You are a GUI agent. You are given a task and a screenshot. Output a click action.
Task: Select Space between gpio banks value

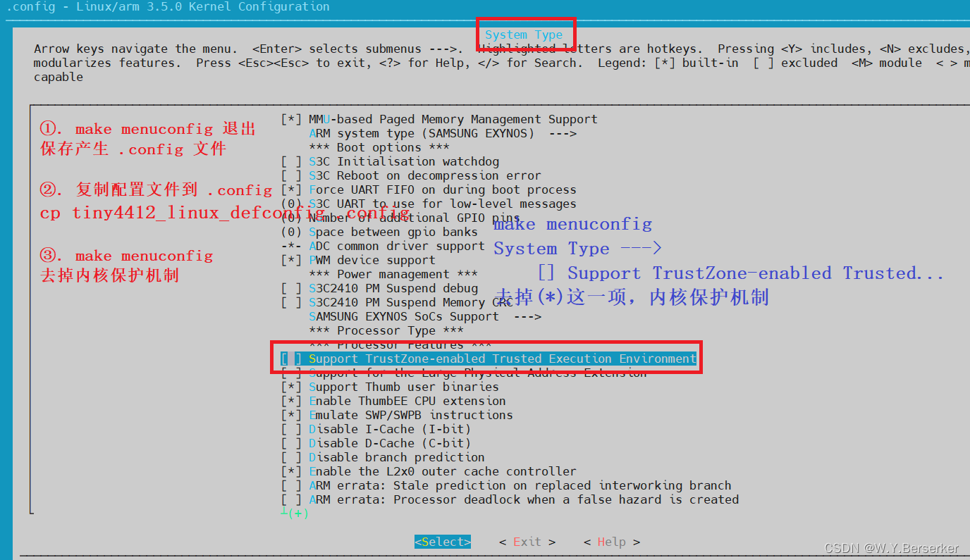click(x=379, y=232)
